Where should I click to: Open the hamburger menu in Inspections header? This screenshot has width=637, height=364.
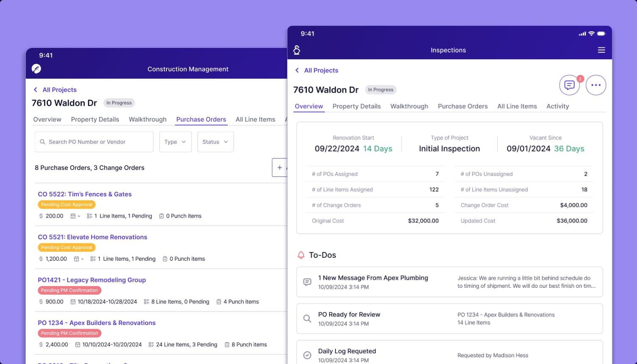pyautogui.click(x=601, y=50)
